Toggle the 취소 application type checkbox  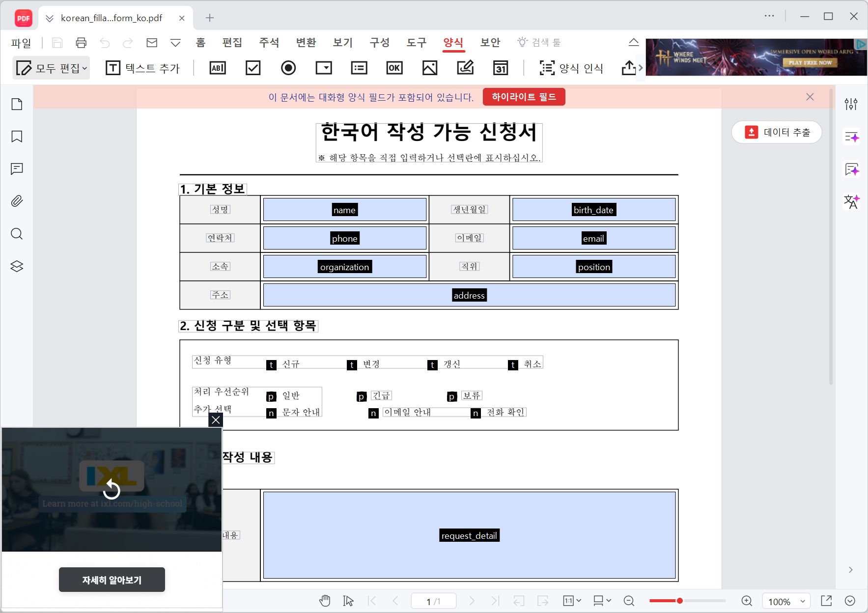(x=513, y=365)
